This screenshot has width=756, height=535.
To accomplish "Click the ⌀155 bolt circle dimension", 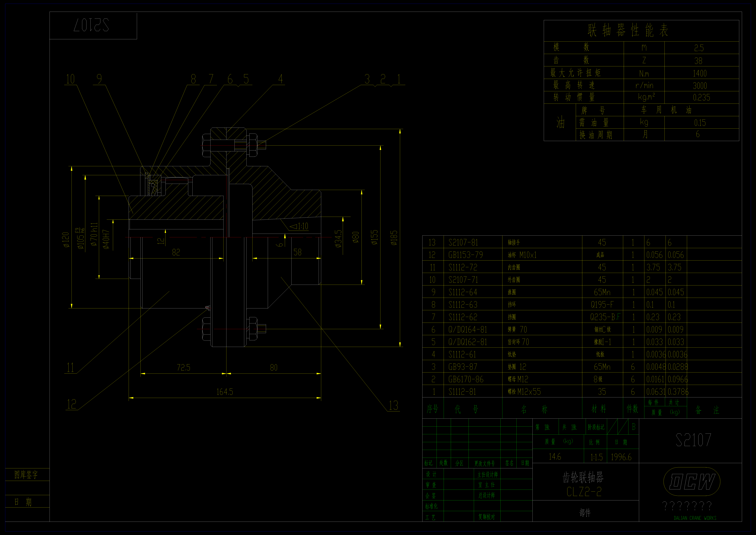I will (374, 237).
